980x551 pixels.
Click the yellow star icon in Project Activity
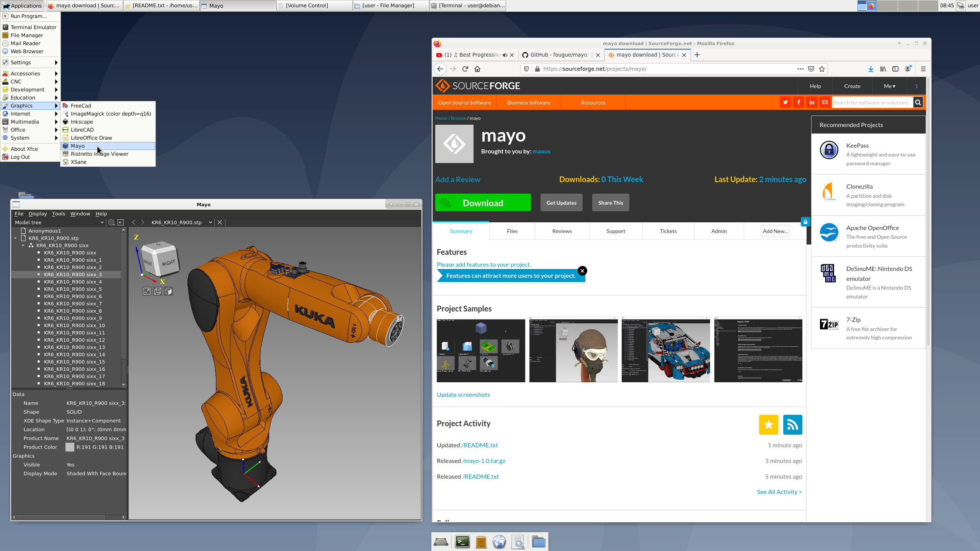click(x=768, y=425)
